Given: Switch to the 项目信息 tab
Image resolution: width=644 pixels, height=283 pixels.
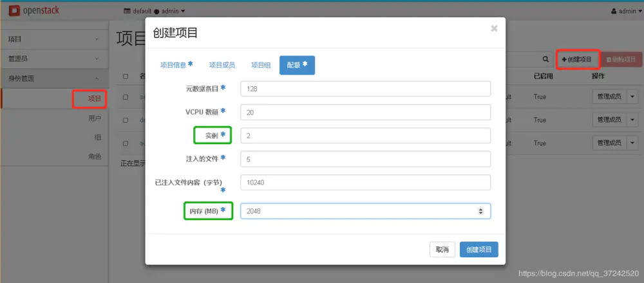Looking at the screenshot, I should (176, 65).
